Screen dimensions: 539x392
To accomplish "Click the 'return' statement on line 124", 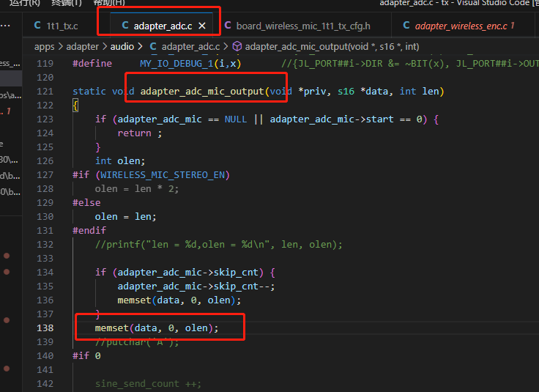I will click(135, 133).
